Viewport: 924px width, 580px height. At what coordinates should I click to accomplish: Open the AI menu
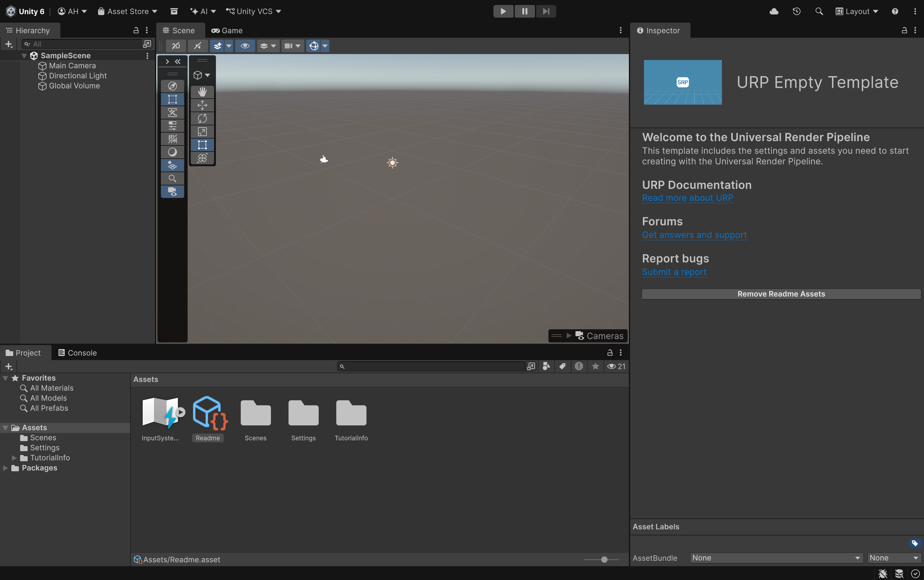[203, 12]
